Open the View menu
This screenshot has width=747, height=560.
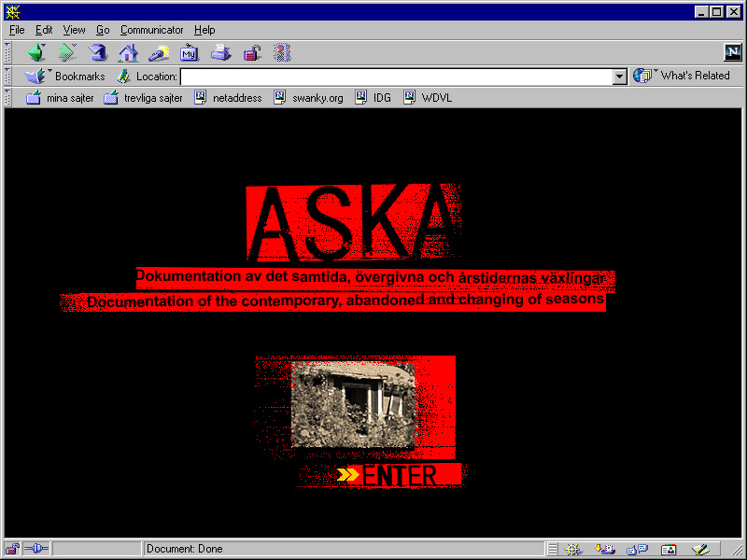pyautogui.click(x=74, y=30)
